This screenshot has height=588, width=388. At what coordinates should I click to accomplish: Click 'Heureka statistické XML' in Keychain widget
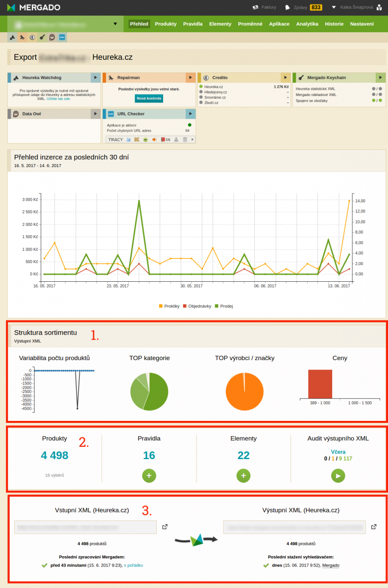315,89
